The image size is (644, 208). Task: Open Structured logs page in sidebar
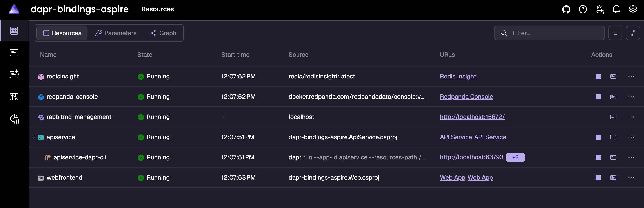pos(14,74)
